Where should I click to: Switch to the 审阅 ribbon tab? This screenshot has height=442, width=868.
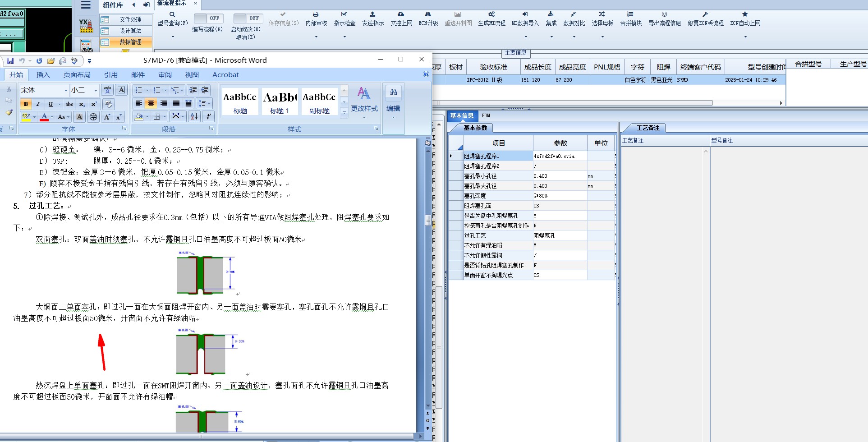pos(165,74)
